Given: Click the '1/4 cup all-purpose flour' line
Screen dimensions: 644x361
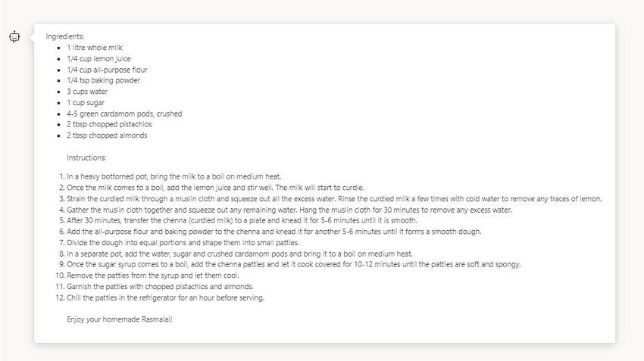Looking at the screenshot, I should tap(107, 70).
